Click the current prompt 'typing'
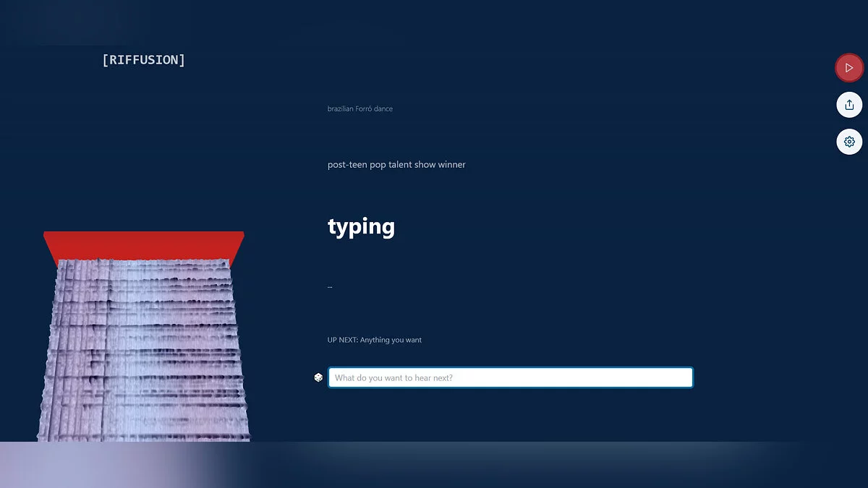 (361, 226)
